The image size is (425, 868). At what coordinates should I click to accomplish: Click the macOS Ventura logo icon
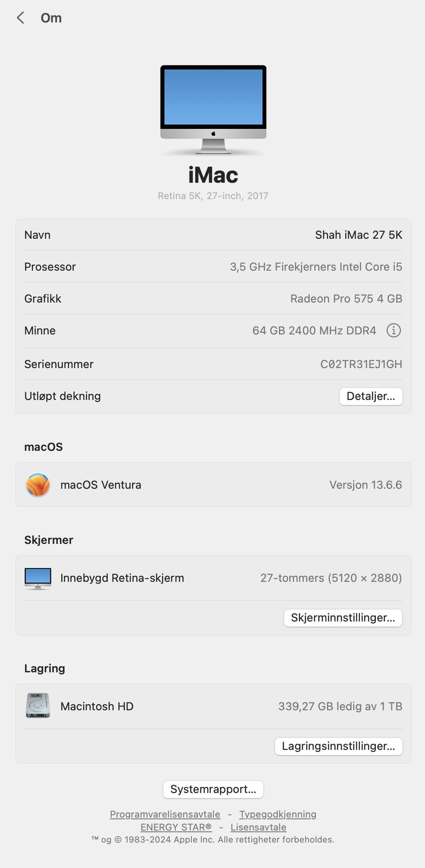[x=38, y=485]
